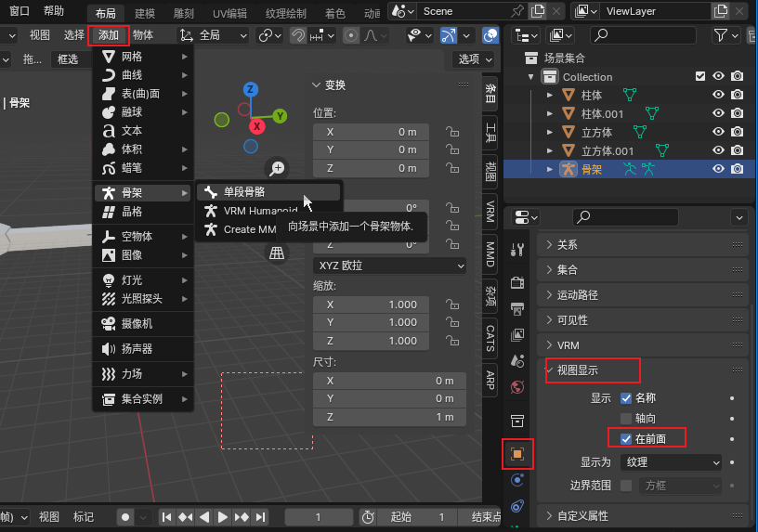Image resolution: width=758 pixels, height=532 pixels.
Task: Open the 显示为 纹理 dropdown
Action: point(671,462)
